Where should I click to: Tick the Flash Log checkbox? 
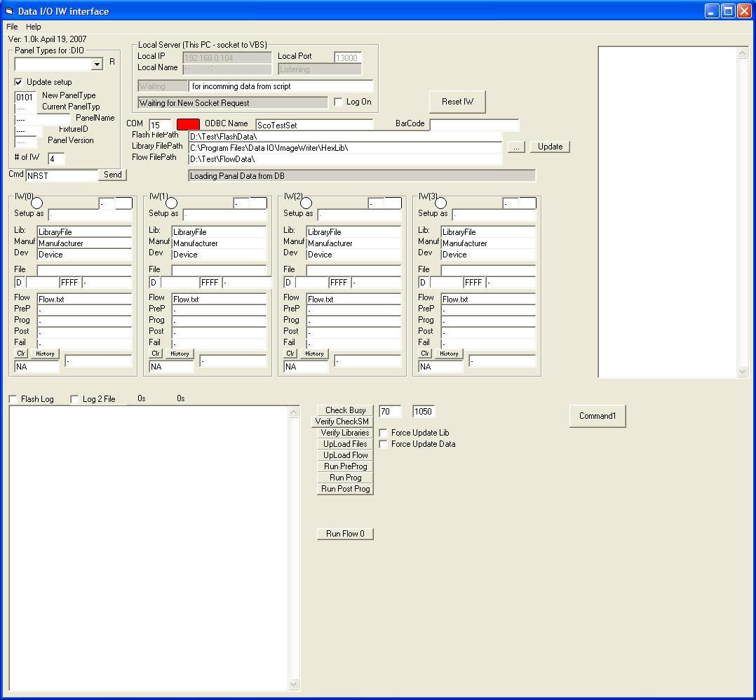(x=13, y=399)
